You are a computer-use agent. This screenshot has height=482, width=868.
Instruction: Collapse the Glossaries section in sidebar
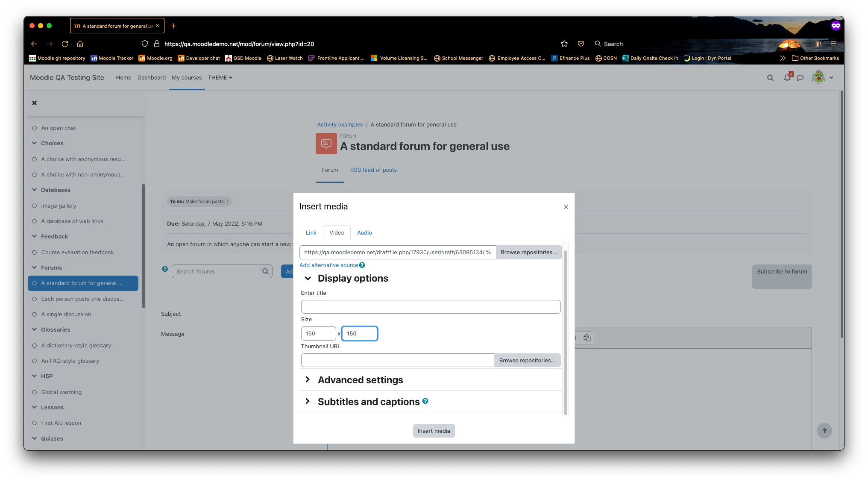[x=35, y=329]
